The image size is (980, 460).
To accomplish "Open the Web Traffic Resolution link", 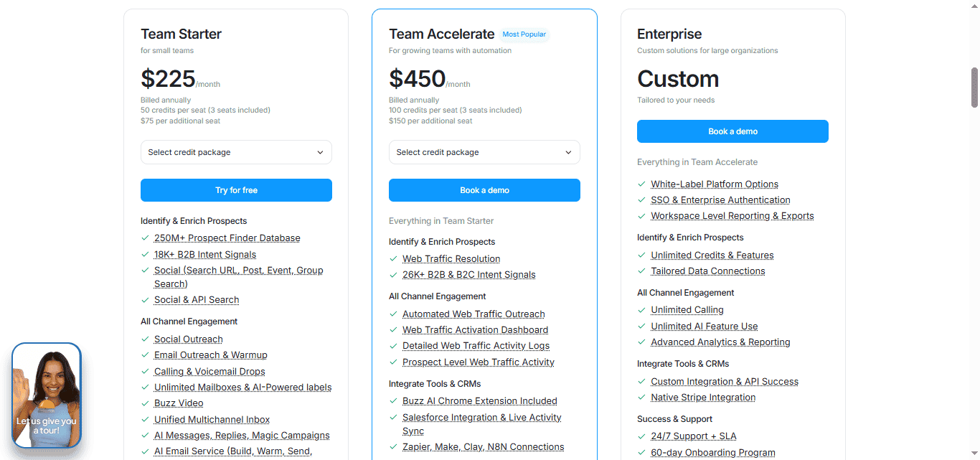I will click(x=451, y=258).
